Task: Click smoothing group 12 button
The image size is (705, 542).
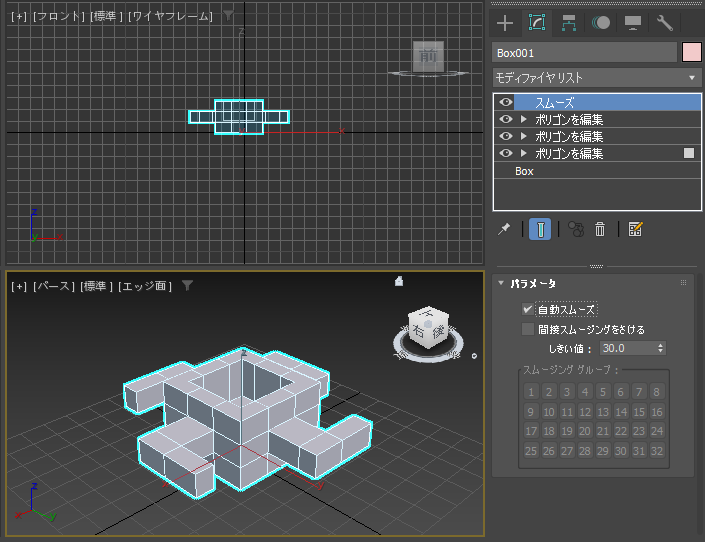Action: tap(585, 412)
